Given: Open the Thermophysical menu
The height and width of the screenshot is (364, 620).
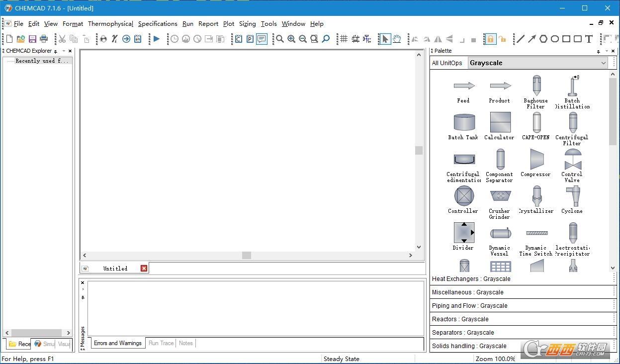Looking at the screenshot, I should [110, 23].
